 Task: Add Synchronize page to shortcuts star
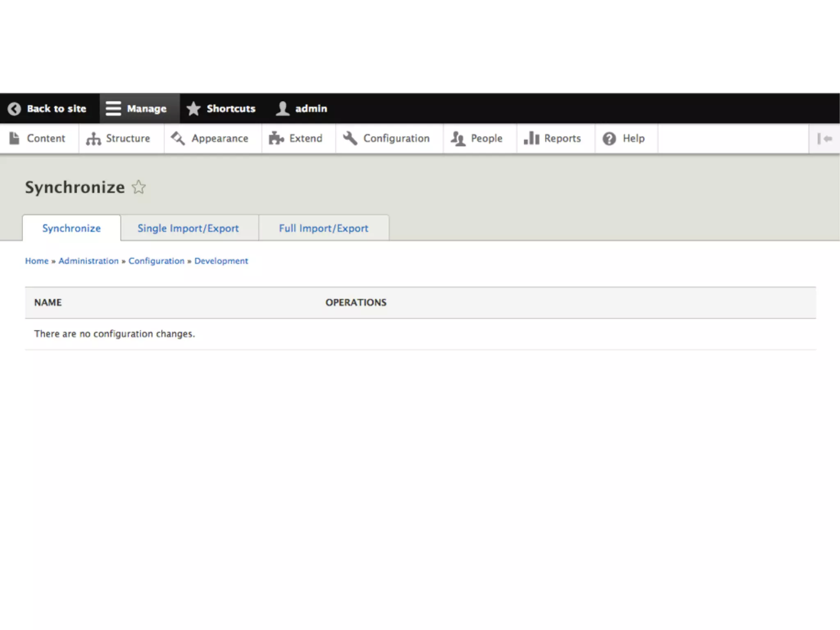tap(139, 187)
